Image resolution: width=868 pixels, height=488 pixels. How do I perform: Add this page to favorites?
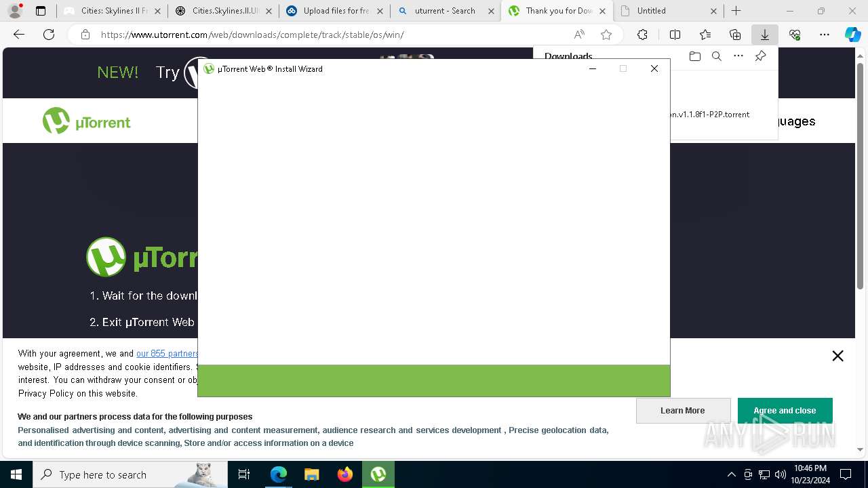coord(606,35)
